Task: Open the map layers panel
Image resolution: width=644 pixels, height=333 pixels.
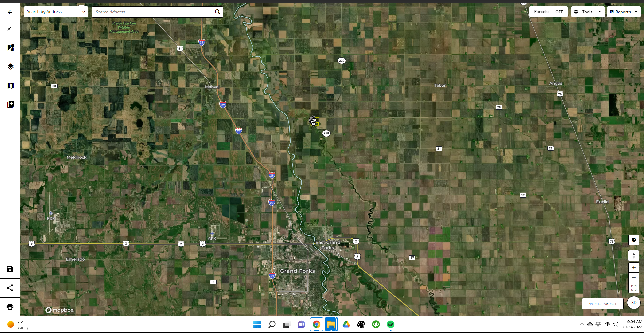Action: [x=11, y=67]
